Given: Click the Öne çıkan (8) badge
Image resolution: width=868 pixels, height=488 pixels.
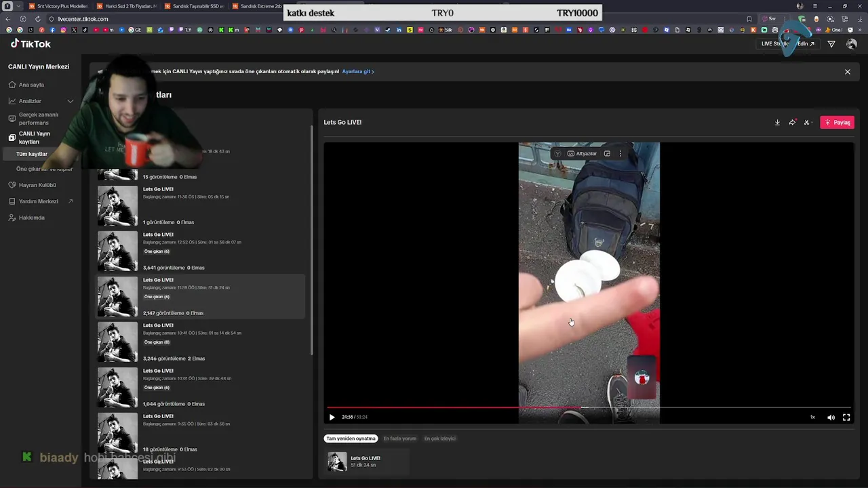Looking at the screenshot, I should 157,342.
